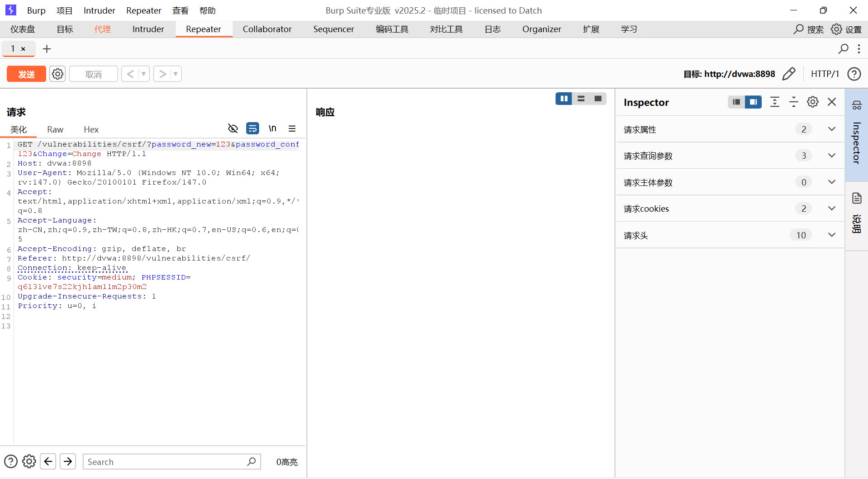Screen dimensions: 868x479
Task: Click the 发送 send button
Action: pos(26,74)
